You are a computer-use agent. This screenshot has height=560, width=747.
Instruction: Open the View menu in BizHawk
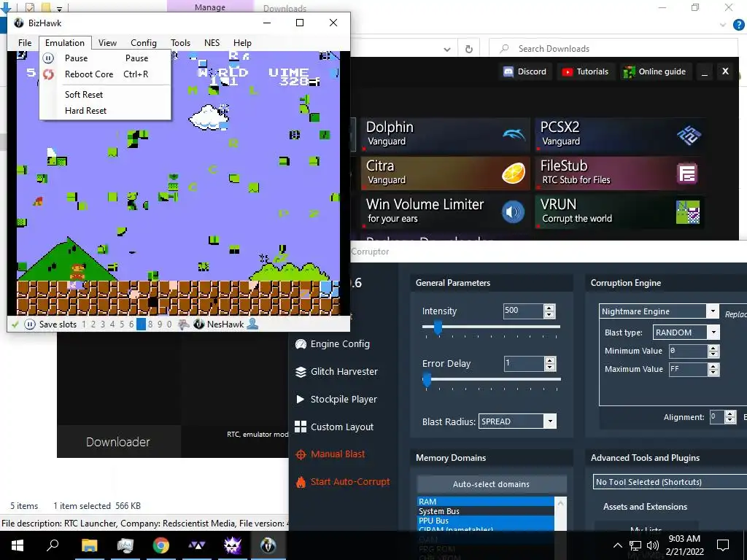[107, 43]
